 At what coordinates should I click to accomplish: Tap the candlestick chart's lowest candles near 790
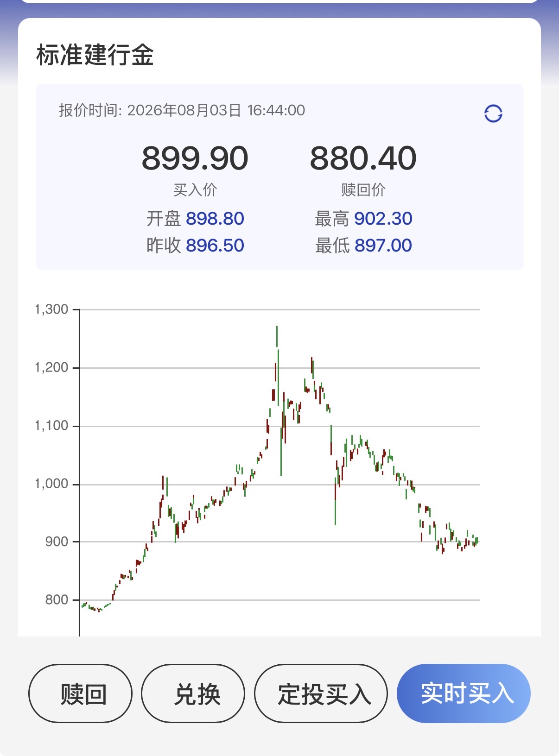96,607
